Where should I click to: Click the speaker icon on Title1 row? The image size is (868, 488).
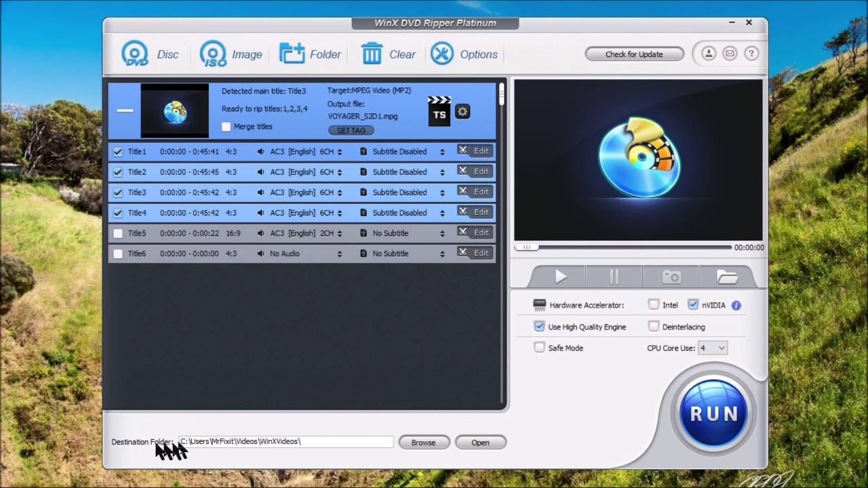[261, 152]
